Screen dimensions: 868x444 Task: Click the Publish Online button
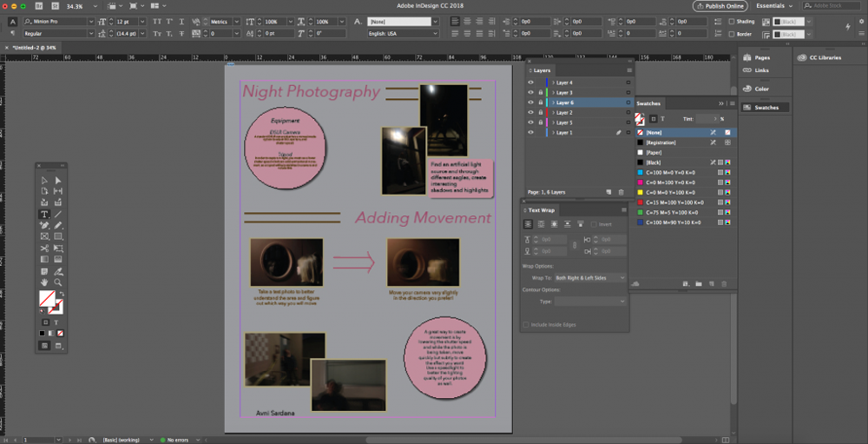pyautogui.click(x=720, y=5)
